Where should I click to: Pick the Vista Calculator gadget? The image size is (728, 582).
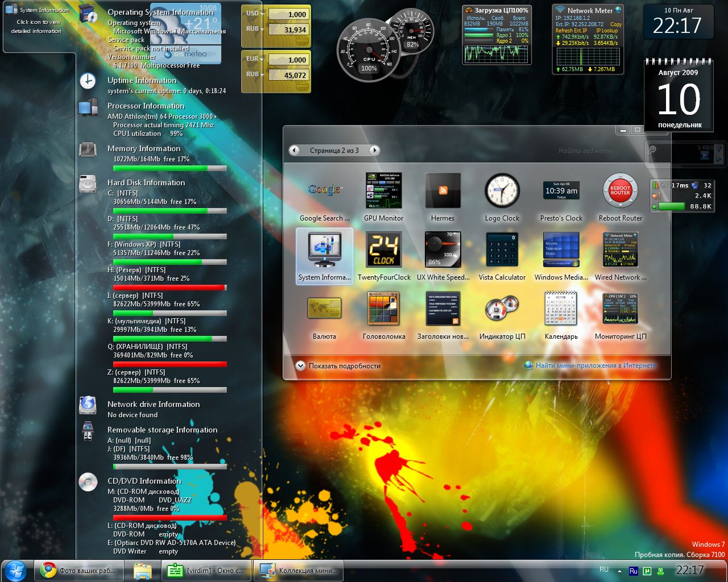tap(502, 250)
